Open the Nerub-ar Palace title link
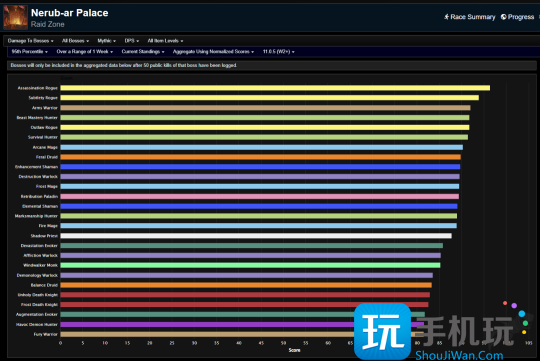This screenshot has height=361, width=540. (70, 13)
